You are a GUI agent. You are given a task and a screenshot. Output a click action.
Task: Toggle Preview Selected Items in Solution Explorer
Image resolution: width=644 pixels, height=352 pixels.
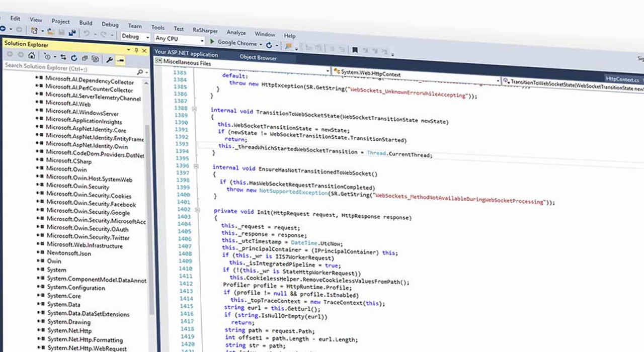point(120,60)
